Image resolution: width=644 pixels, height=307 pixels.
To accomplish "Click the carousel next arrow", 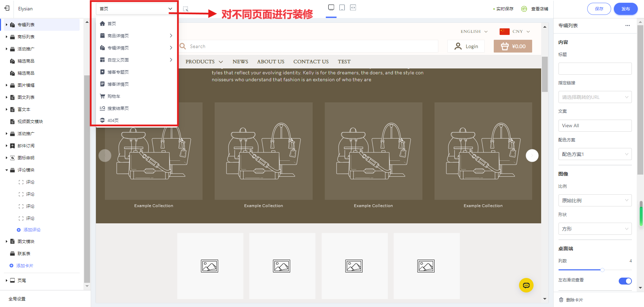I will tap(532, 156).
